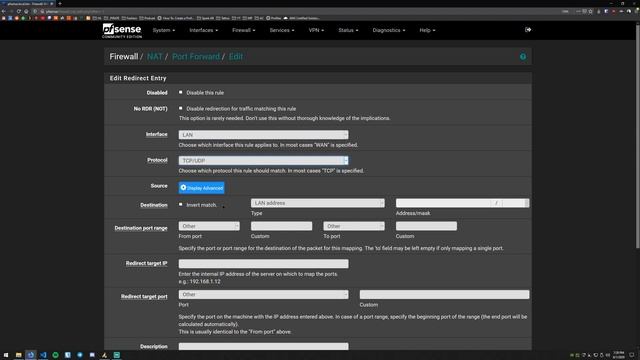Open From port dropdown
This screenshot has width=640, height=360.
209,226
